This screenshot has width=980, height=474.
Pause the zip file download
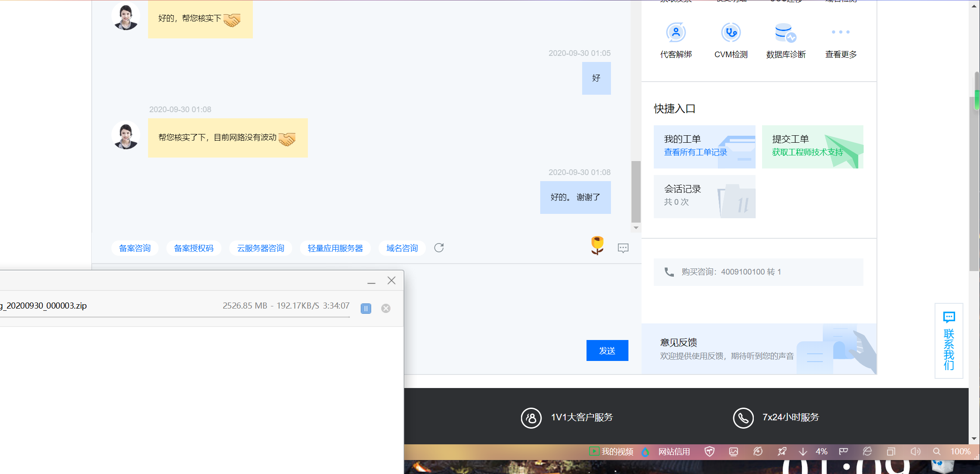coord(366,308)
